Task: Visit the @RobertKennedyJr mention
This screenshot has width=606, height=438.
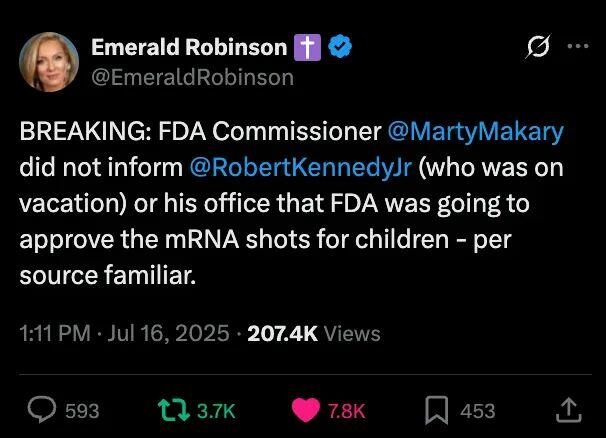Action: pyautogui.click(x=301, y=167)
